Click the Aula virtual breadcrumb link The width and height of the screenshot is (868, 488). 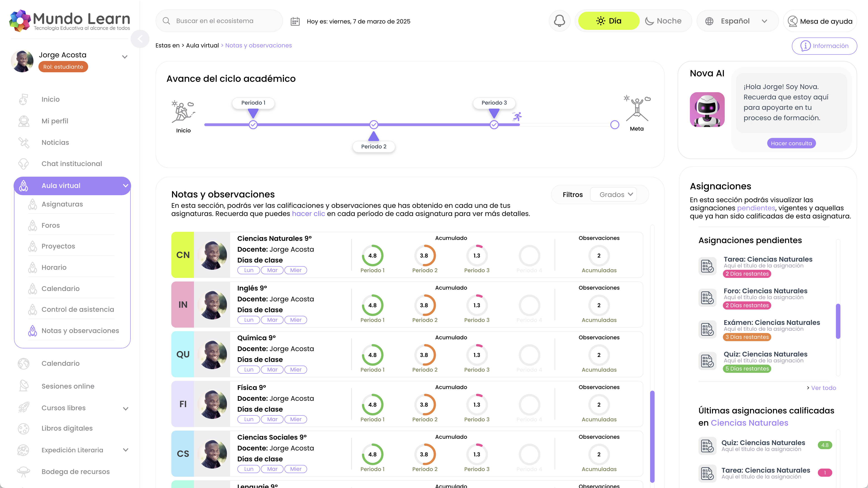click(202, 45)
